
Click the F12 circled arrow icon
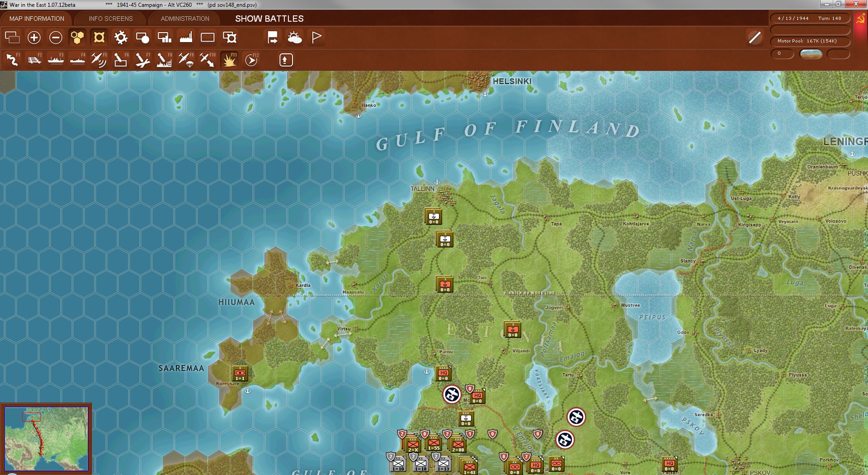tap(251, 60)
